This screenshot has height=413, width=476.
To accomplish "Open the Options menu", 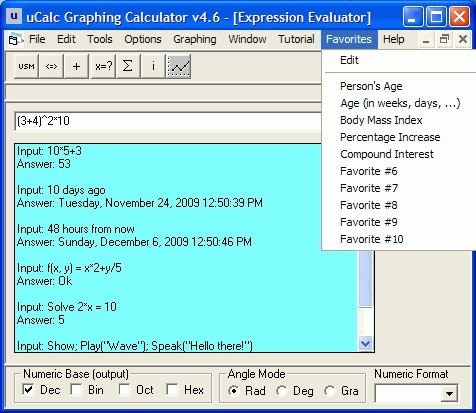I will 143,39.
